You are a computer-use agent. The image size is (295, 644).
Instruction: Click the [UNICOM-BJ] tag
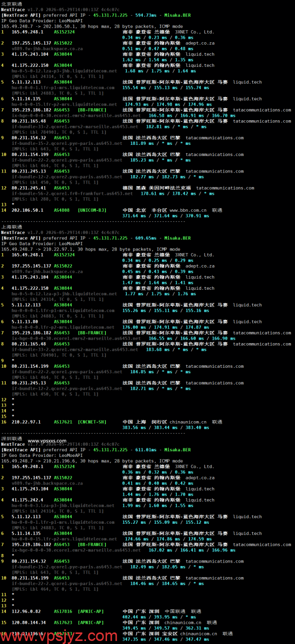92,210
